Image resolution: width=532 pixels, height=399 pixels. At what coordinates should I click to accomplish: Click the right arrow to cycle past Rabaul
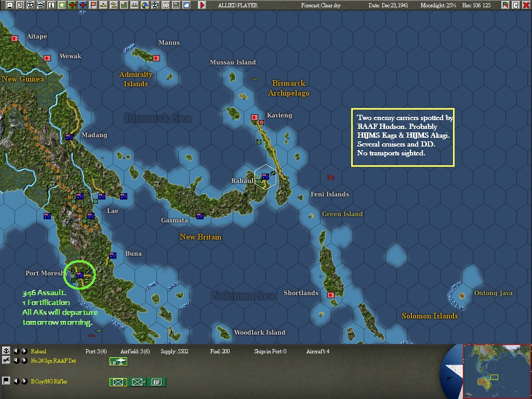(24, 351)
